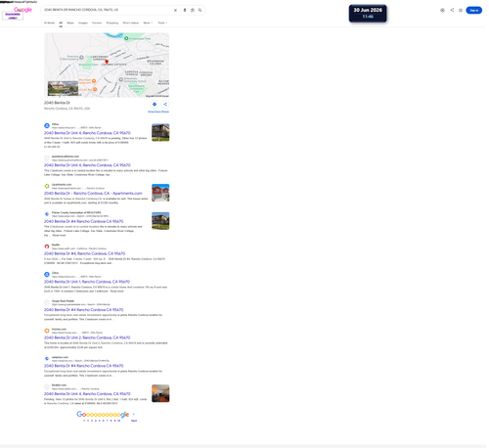Switch to the Maps tab
This screenshot has width=489, height=448.
coord(70,22)
